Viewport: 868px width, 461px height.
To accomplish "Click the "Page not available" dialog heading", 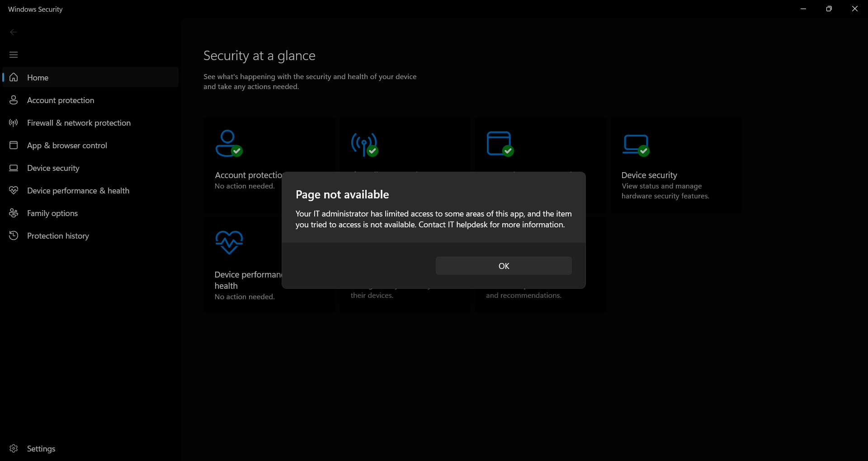I will (342, 194).
